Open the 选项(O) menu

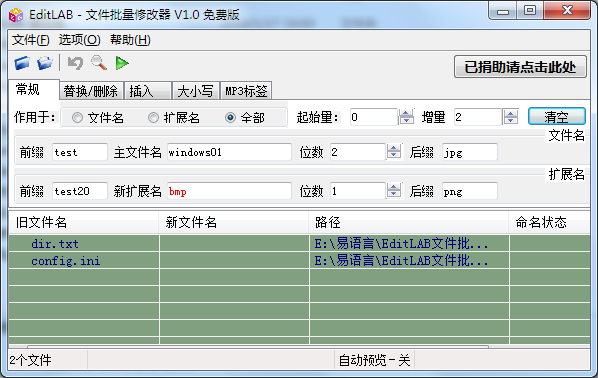[x=79, y=40]
